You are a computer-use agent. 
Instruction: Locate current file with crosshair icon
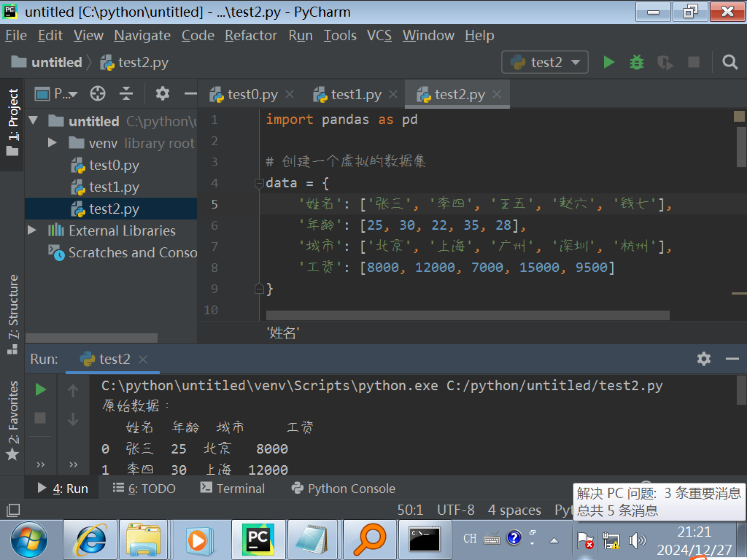[x=98, y=94]
